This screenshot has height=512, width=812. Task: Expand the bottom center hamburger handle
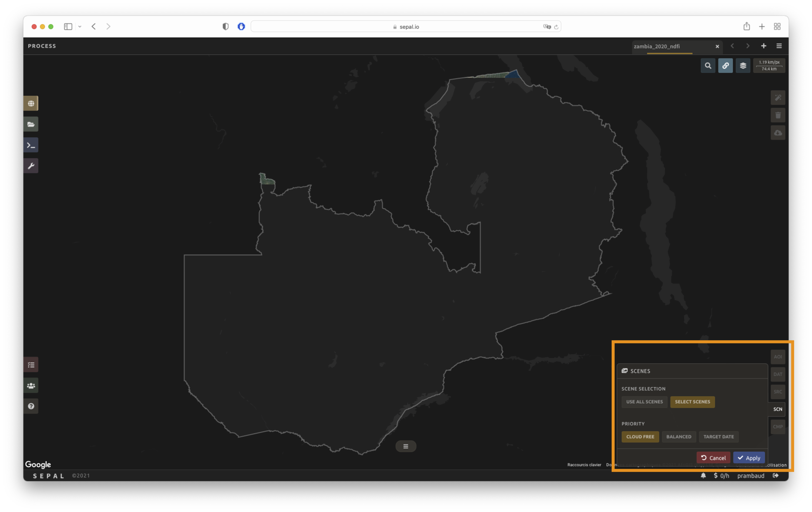(x=406, y=446)
